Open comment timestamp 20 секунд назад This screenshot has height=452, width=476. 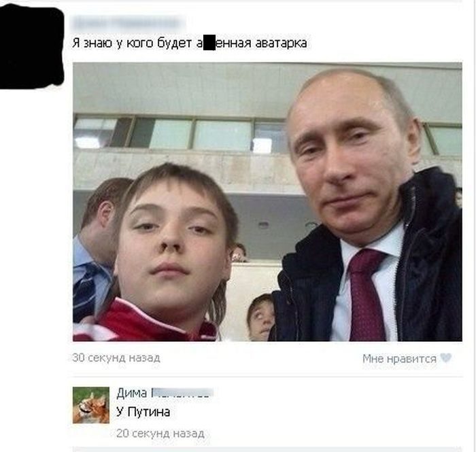point(160,433)
